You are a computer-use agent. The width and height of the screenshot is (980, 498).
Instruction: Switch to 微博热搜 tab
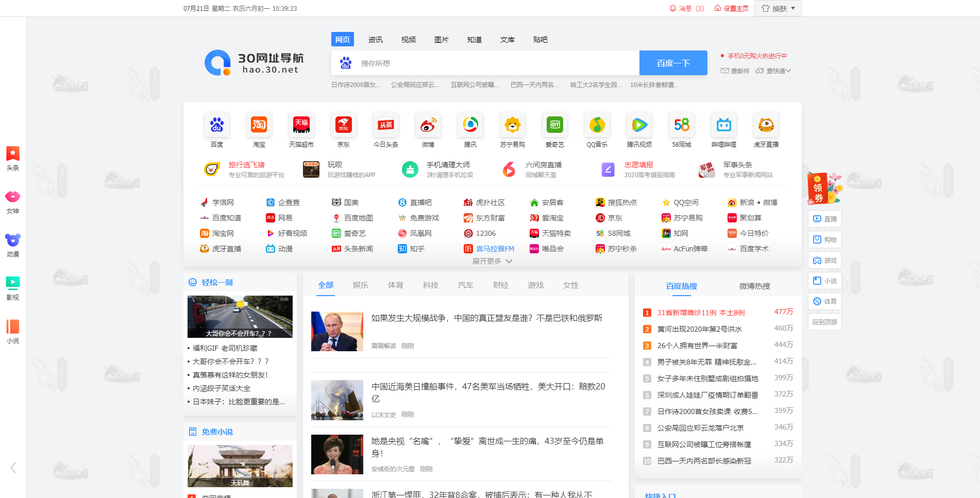coord(754,286)
